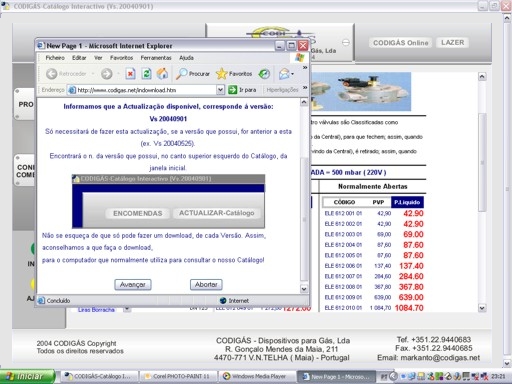Go to home page icon
The height and width of the screenshot is (384, 512).
[162, 74]
